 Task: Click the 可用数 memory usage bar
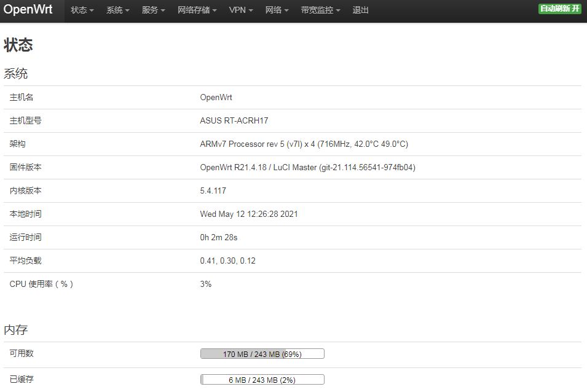262,353
